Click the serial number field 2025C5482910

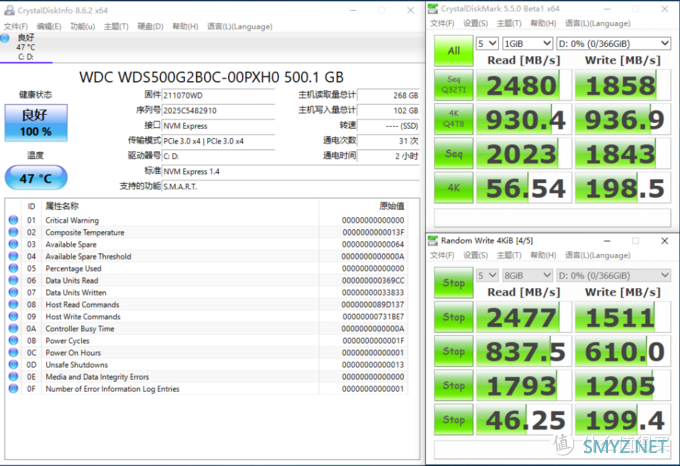(x=219, y=111)
